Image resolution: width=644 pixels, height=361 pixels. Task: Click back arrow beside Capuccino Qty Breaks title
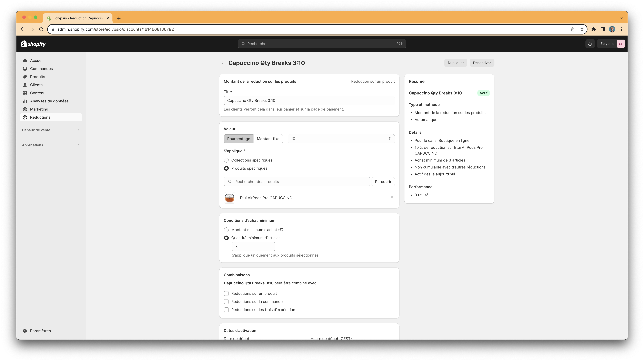223,63
